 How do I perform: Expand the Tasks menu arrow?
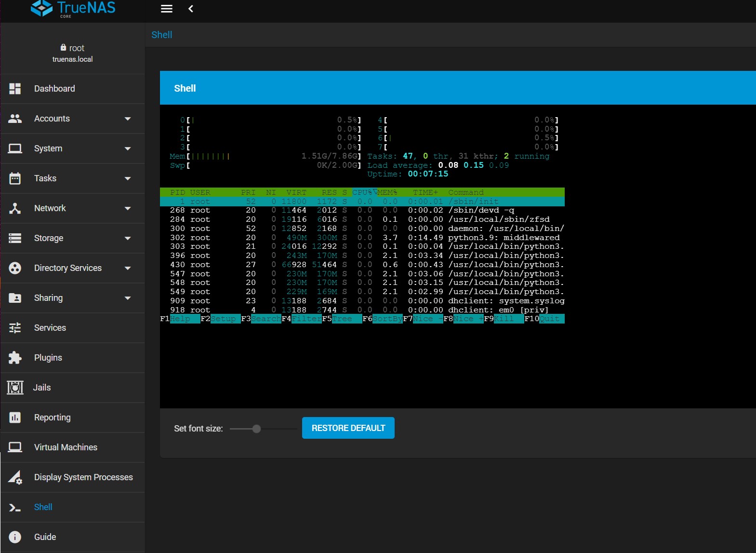(128, 178)
